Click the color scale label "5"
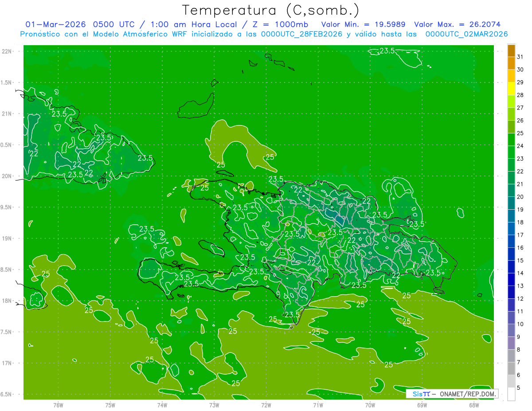The width and height of the screenshot is (532, 411). coord(519,388)
